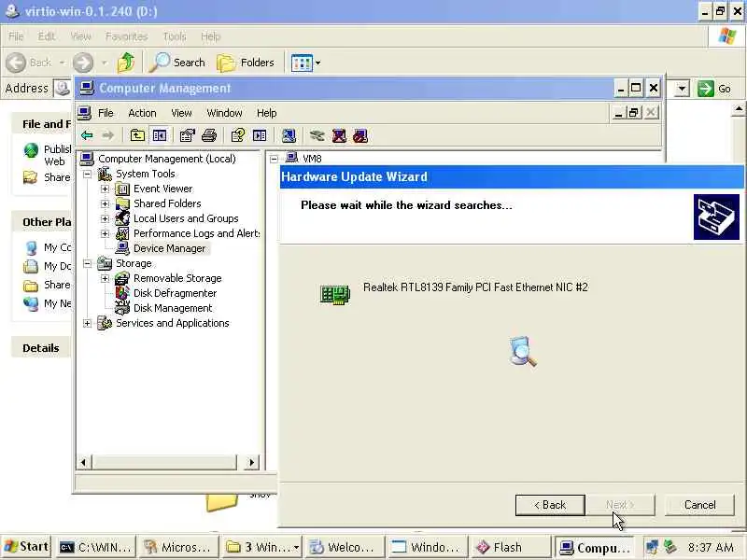Click the Realtek network adapter card icon
Viewport: 747px width, 560px height.
335,294
